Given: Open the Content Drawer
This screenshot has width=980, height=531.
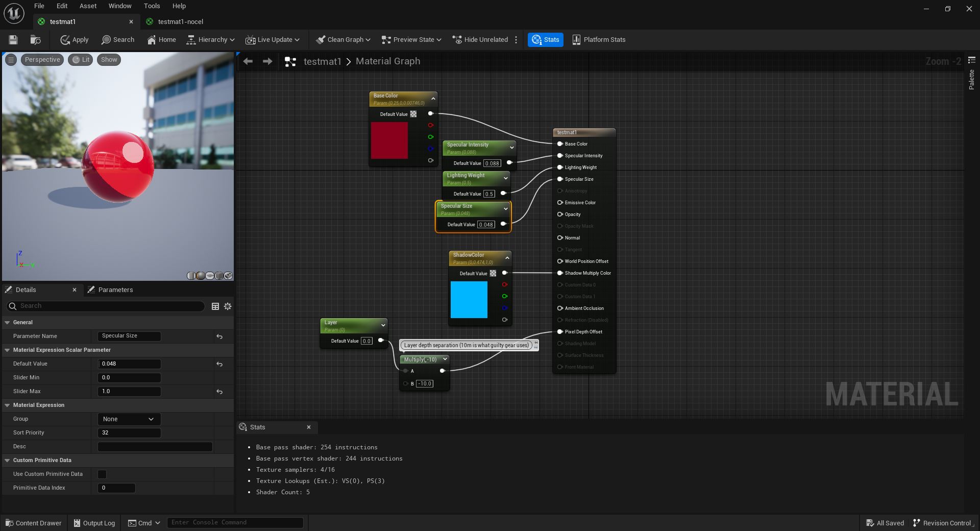Looking at the screenshot, I should (34, 523).
